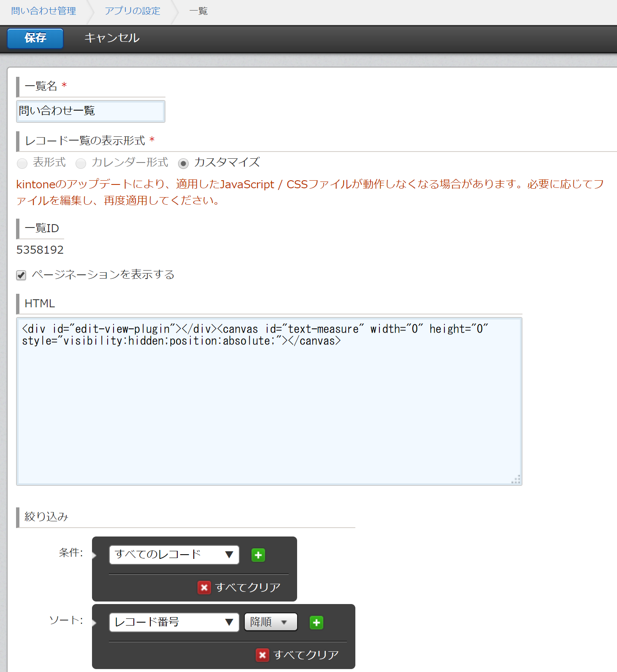Open the レコード番号 sort field dropdown
The image size is (617, 672).
[174, 622]
